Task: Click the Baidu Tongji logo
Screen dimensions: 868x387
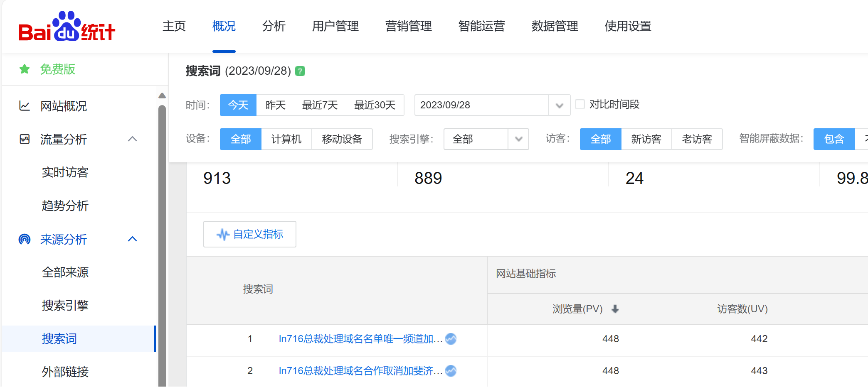Action: tap(67, 26)
